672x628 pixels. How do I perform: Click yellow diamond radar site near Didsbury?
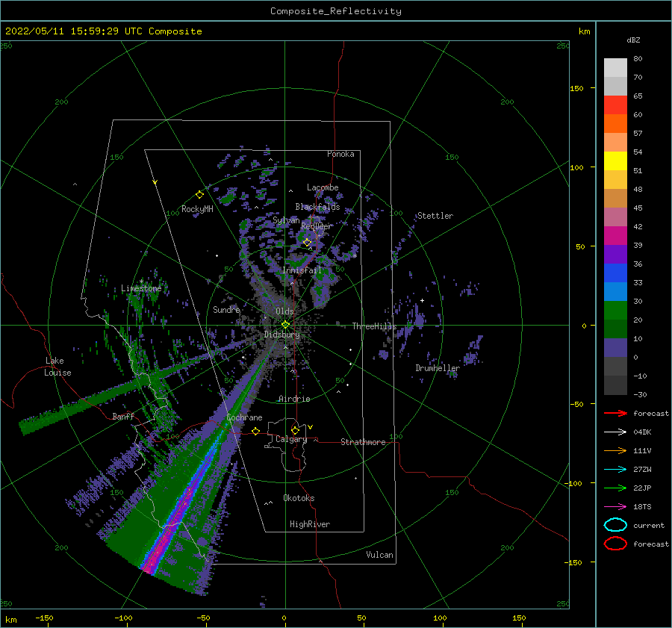click(x=285, y=325)
